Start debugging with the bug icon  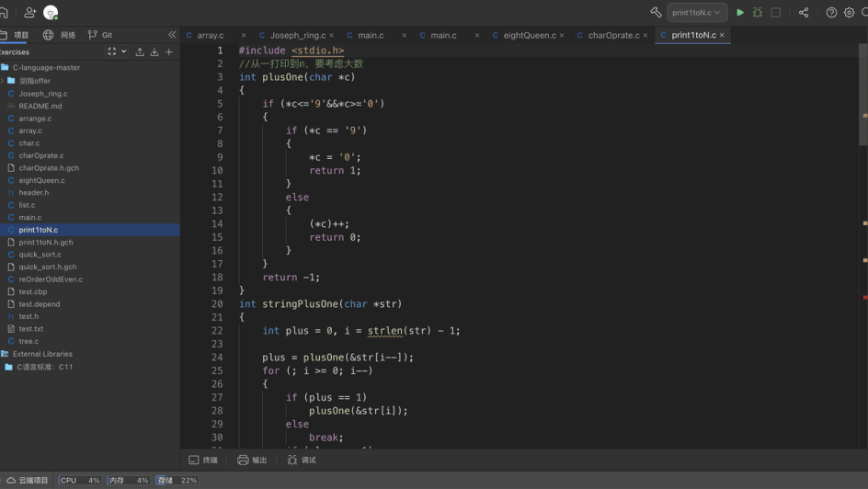click(x=758, y=12)
